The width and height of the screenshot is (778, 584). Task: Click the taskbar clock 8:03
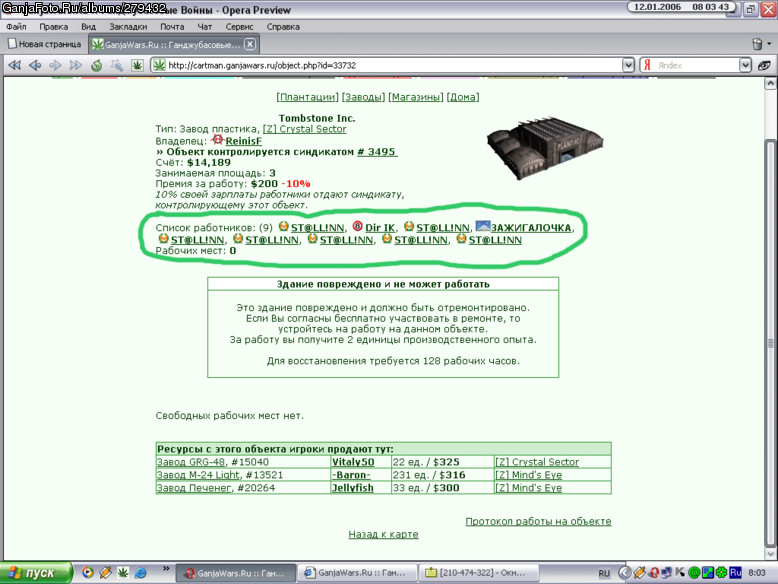coord(757,573)
